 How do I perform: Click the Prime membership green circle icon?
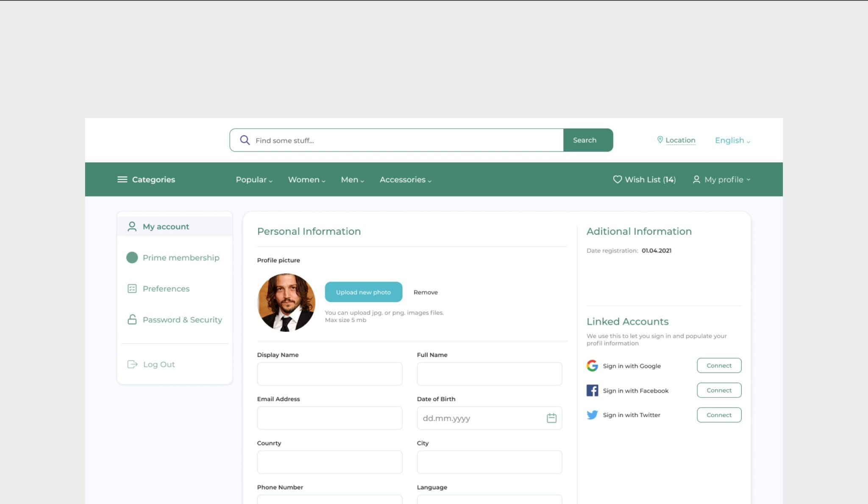tap(132, 258)
